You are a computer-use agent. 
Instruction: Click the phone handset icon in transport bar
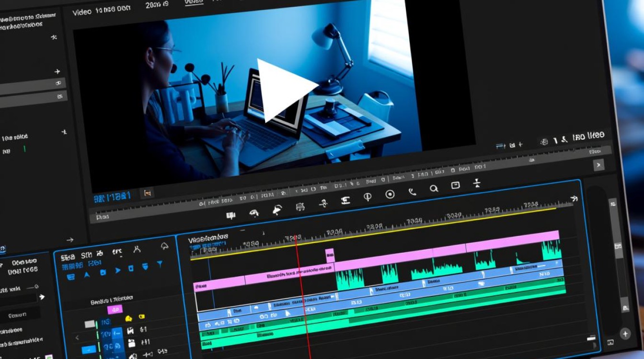412,191
